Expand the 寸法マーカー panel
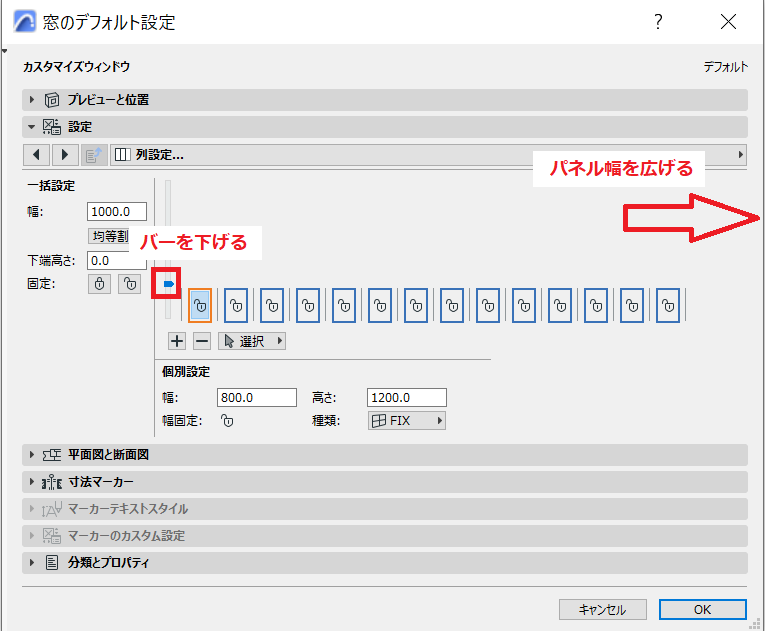765x631 pixels. click(385, 482)
